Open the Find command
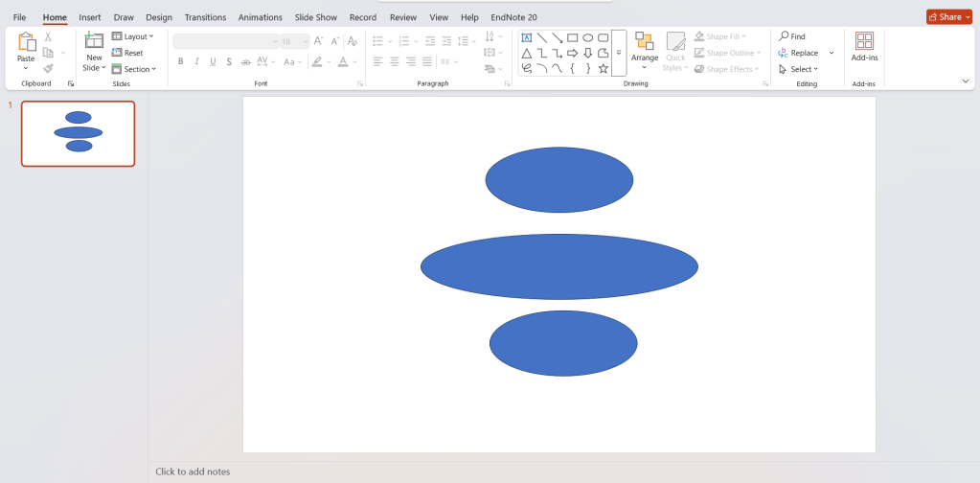 tap(791, 36)
